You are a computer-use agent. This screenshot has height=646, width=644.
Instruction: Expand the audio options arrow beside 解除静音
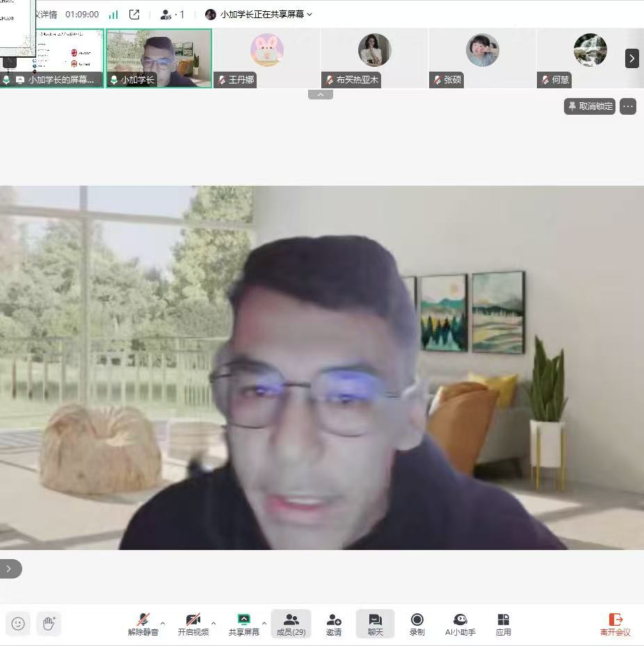tap(163, 623)
